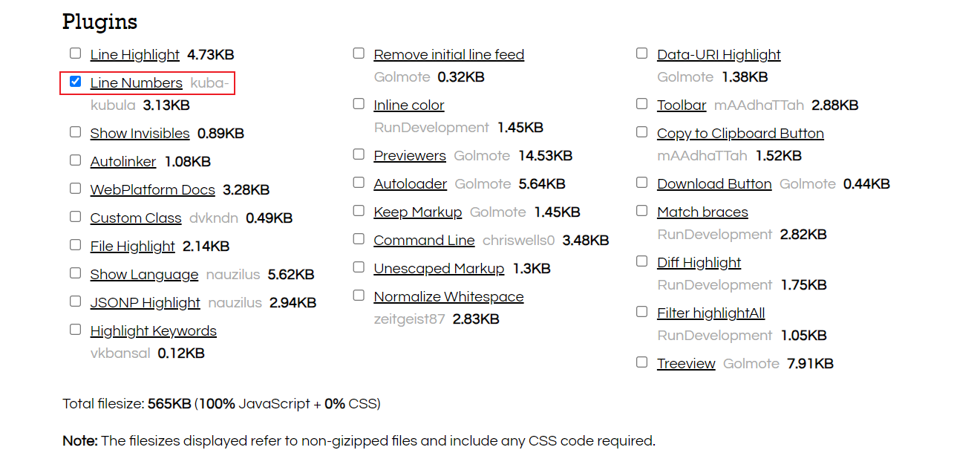Enable the Autoloader checkbox
980x473 pixels.
(x=359, y=183)
